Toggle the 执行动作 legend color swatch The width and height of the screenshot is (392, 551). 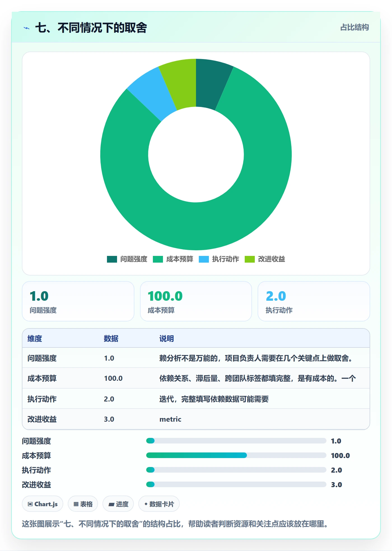click(x=204, y=259)
